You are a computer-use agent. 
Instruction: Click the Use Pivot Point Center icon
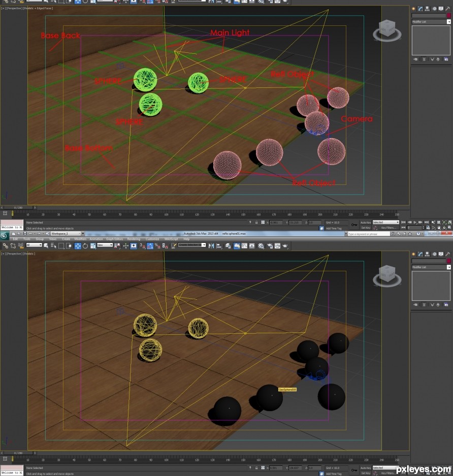(x=117, y=245)
